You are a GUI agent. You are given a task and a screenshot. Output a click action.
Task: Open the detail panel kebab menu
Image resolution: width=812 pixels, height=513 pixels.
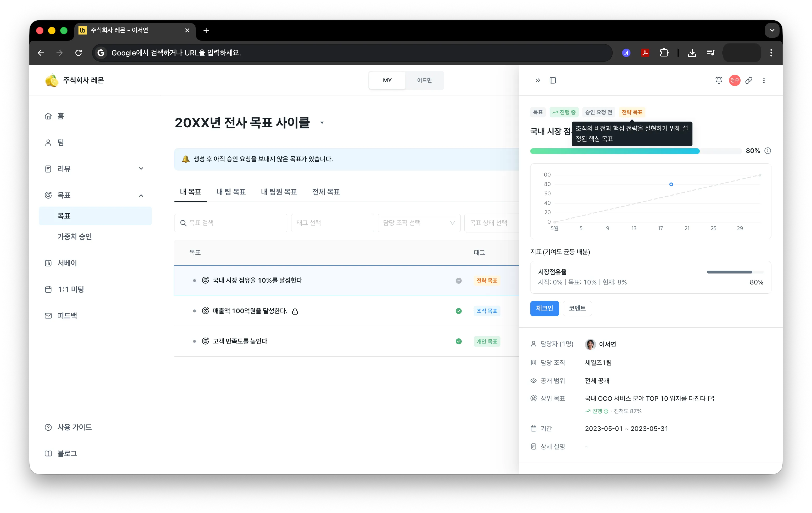pyautogui.click(x=764, y=80)
